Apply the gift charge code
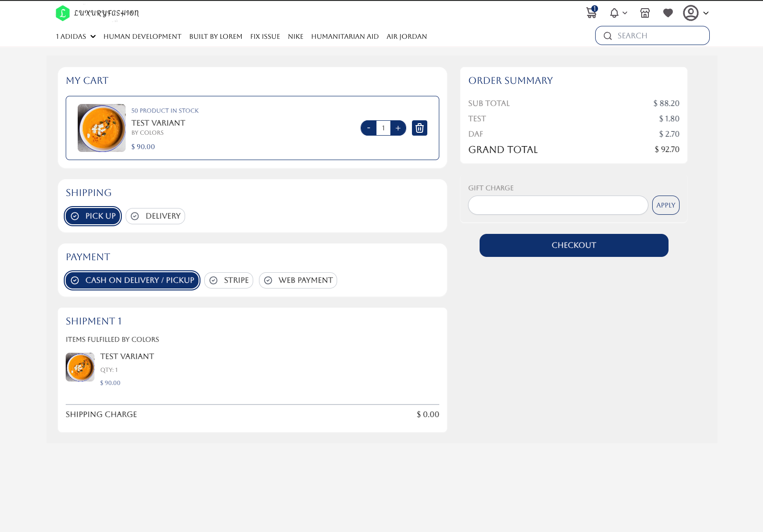This screenshot has width=763, height=532. tap(666, 205)
